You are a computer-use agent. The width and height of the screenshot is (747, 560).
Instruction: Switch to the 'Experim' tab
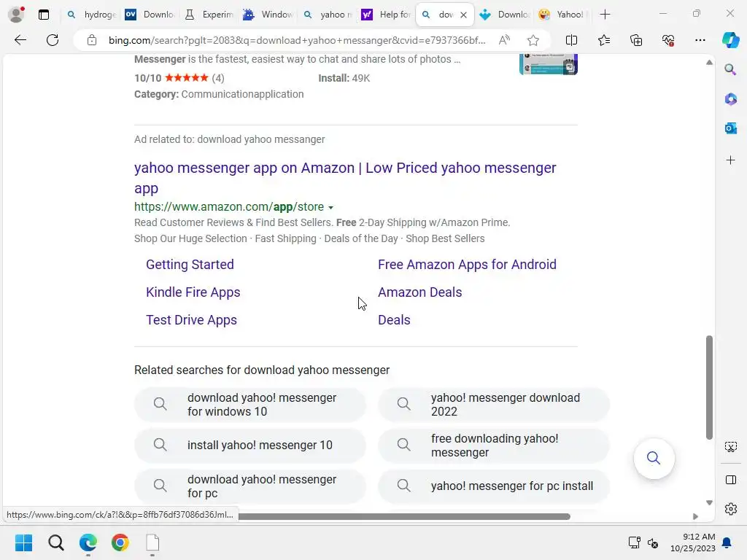[209, 15]
